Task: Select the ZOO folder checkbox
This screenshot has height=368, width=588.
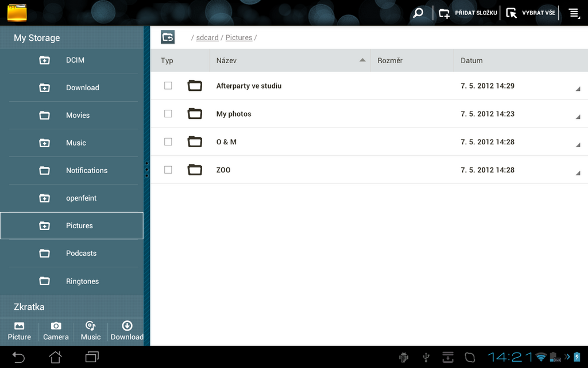Action: pos(168,170)
